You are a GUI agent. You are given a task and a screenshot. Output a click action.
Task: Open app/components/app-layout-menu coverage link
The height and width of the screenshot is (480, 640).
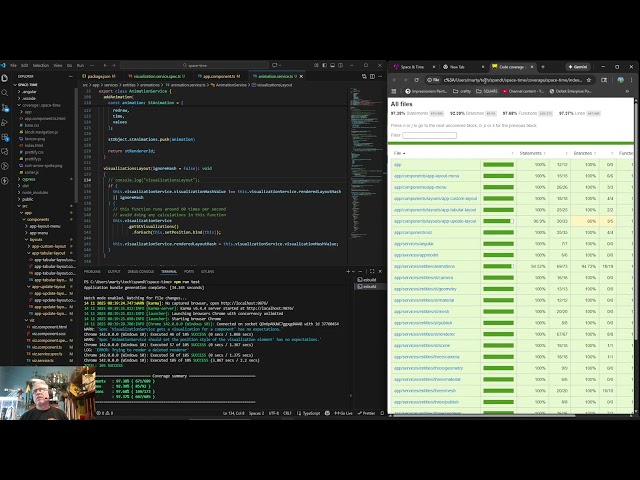point(427,176)
